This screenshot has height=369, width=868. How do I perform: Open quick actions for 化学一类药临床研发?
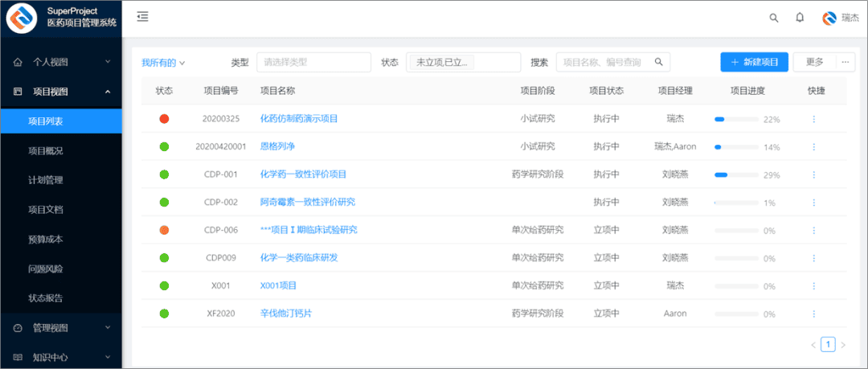[813, 257]
